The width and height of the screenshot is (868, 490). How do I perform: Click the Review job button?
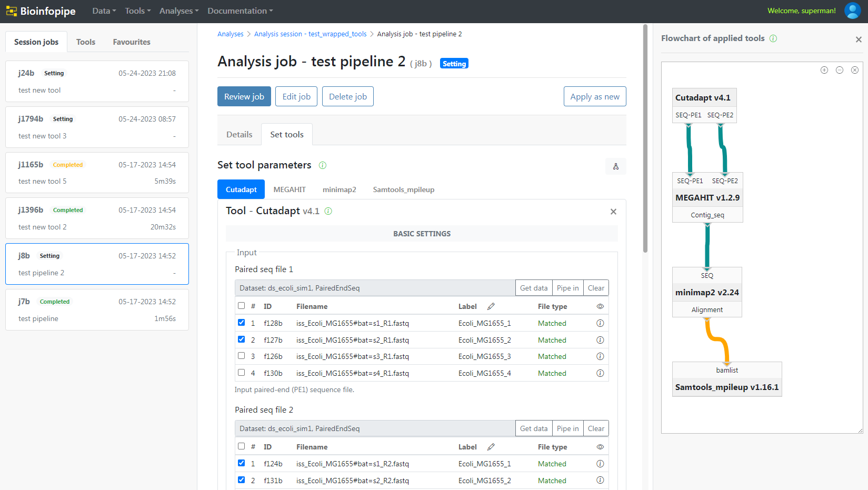point(244,96)
